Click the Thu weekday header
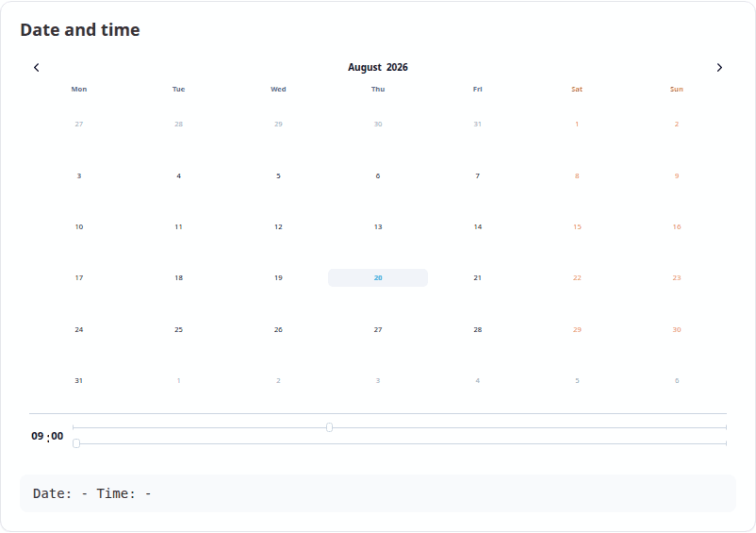This screenshot has height=533, width=756. [378, 90]
